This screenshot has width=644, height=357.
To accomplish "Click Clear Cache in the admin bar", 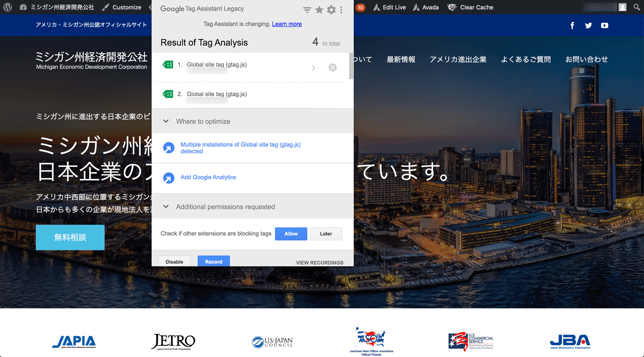I will click(x=471, y=7).
